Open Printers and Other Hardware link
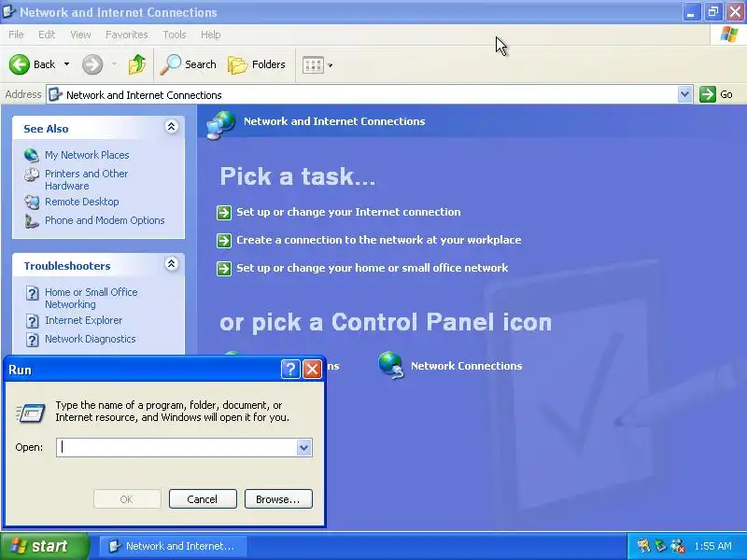The width and height of the screenshot is (747, 560). [86, 179]
